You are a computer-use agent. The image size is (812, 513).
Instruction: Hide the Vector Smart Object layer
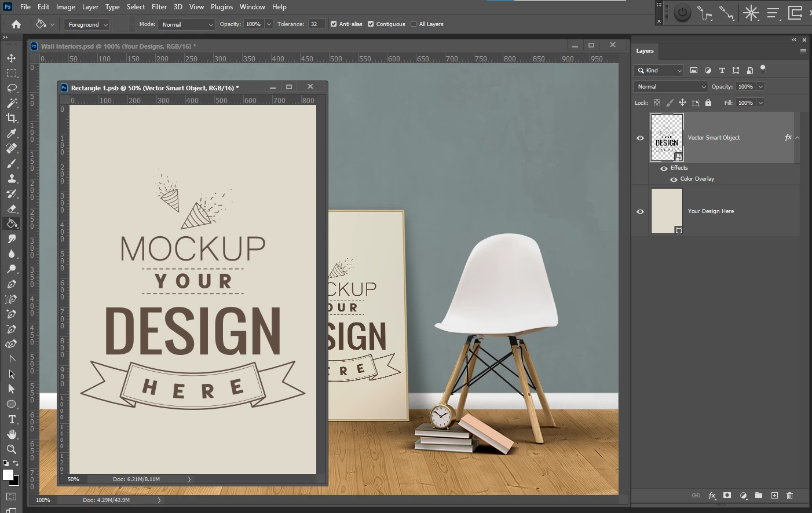[x=640, y=138]
